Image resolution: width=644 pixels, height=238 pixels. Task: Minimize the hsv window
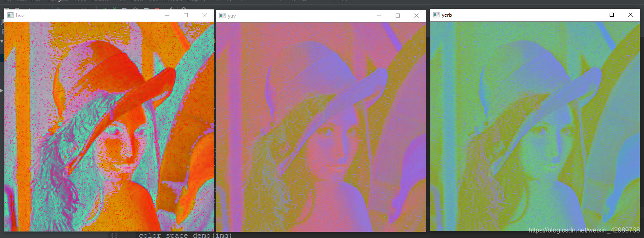(167, 15)
